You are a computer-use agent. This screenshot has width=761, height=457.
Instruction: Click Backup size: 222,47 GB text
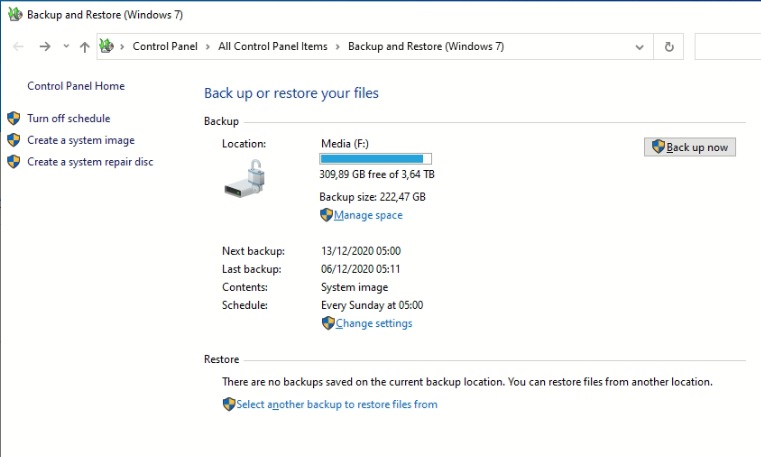coord(373,197)
